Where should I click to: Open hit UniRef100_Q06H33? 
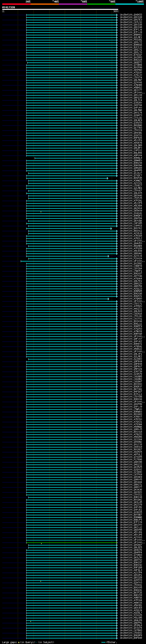[x=131, y=15]
